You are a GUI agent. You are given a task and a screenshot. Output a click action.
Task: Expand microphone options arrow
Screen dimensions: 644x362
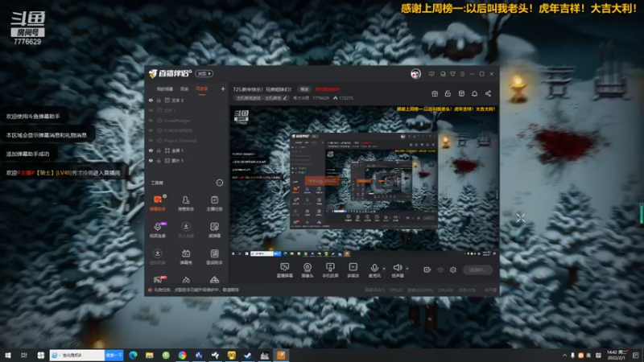384,269
